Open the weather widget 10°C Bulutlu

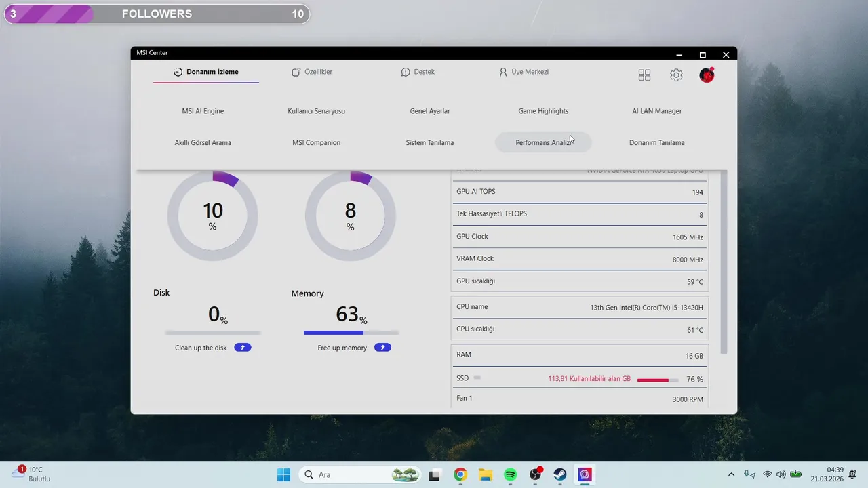click(31, 474)
